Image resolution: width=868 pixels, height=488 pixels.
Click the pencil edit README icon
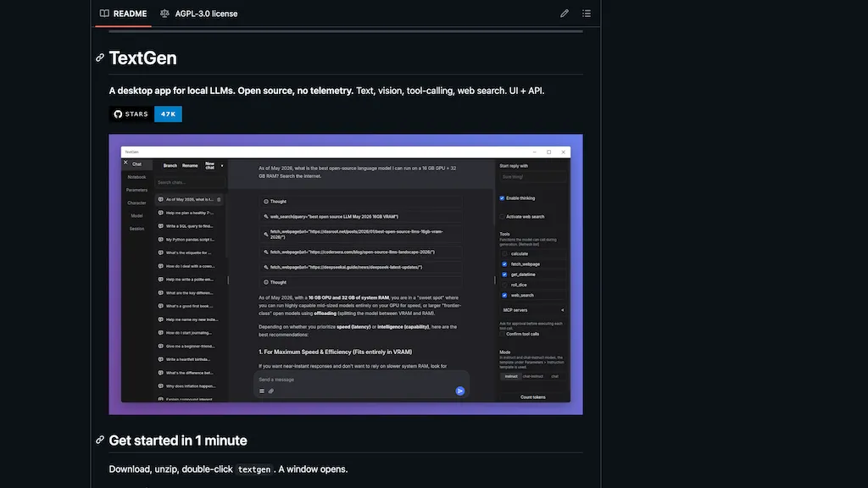pos(564,14)
